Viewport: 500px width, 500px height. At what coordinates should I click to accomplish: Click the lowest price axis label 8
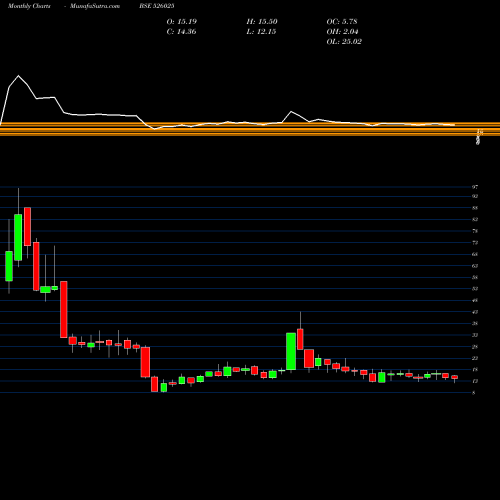tap(473, 393)
